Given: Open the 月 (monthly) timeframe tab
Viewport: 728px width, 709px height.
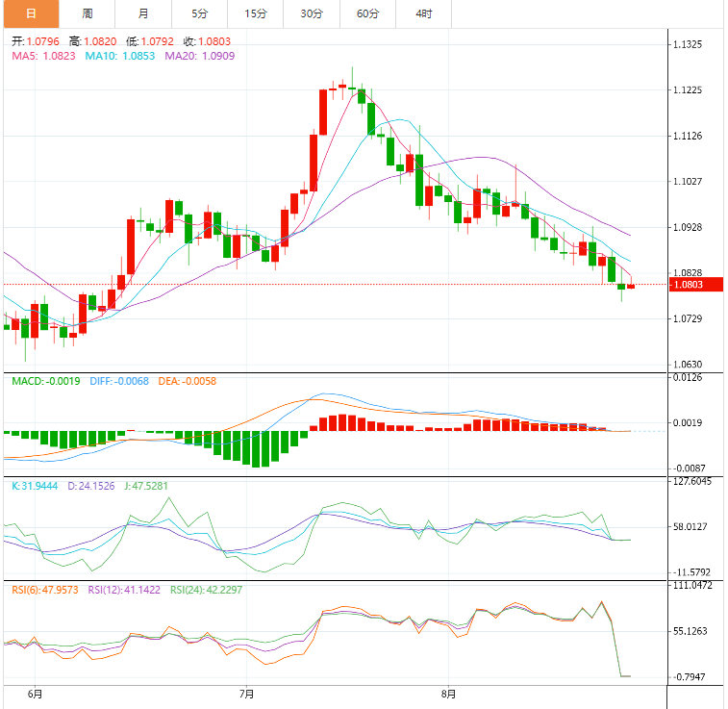Looking at the screenshot, I should [x=143, y=13].
